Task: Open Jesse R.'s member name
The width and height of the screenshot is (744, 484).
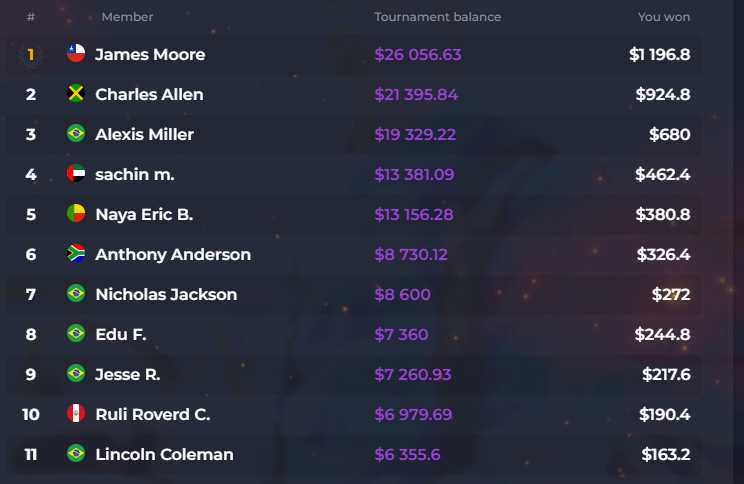Action: (128, 374)
